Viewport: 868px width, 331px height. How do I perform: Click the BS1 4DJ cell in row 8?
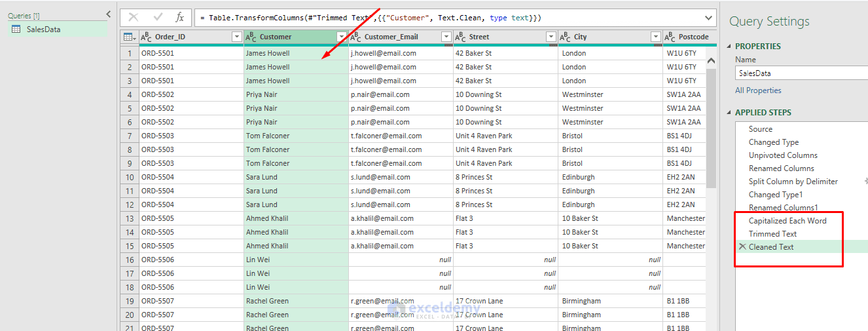pyautogui.click(x=685, y=149)
